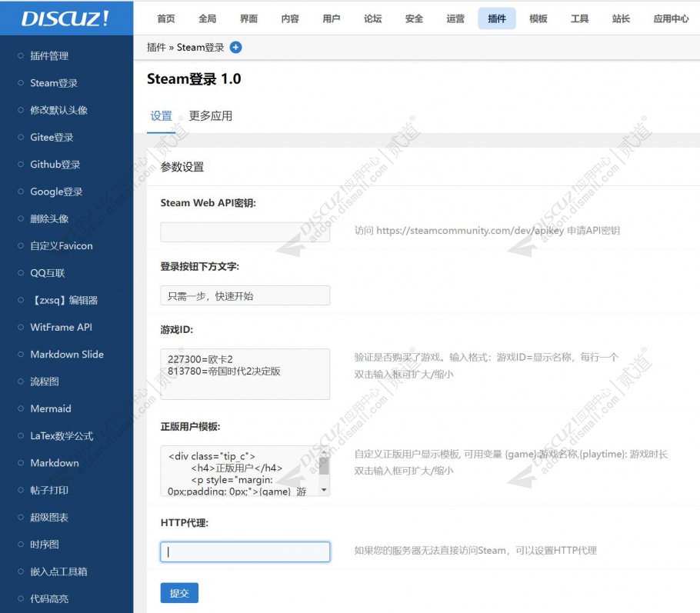Open 代码高亮 in the sidebar
This screenshot has height=613, width=700.
[49, 598]
